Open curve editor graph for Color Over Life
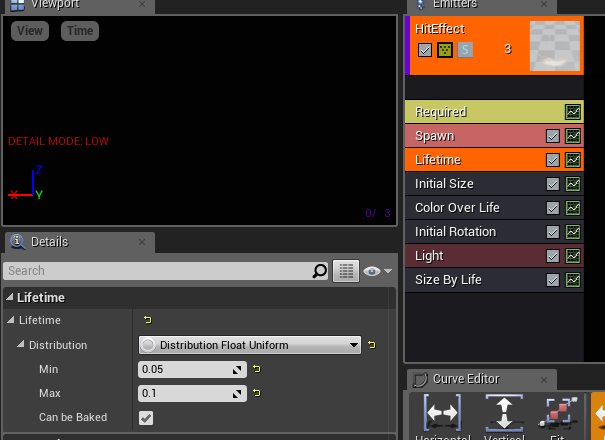Image resolution: width=605 pixels, height=440 pixels. click(x=573, y=208)
